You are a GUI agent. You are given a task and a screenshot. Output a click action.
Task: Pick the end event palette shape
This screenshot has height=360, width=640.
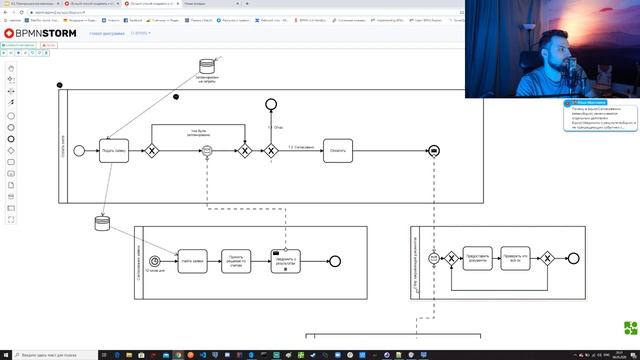coord(11,139)
